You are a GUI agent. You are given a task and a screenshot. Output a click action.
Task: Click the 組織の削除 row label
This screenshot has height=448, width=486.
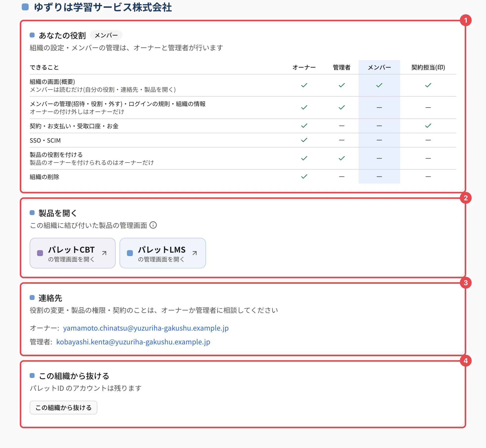[44, 177]
